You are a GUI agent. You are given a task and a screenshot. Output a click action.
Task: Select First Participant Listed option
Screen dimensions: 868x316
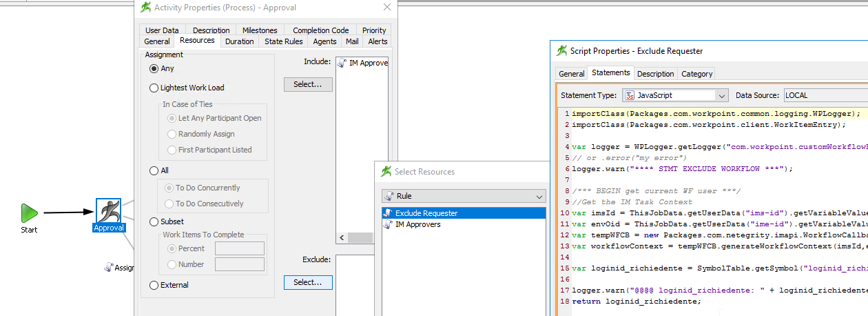click(x=172, y=150)
